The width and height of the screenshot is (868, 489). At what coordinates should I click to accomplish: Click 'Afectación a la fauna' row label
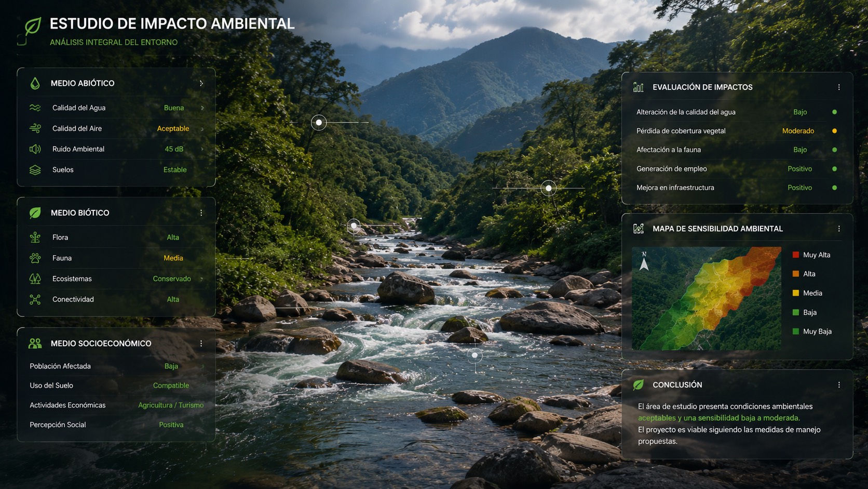[x=669, y=150]
